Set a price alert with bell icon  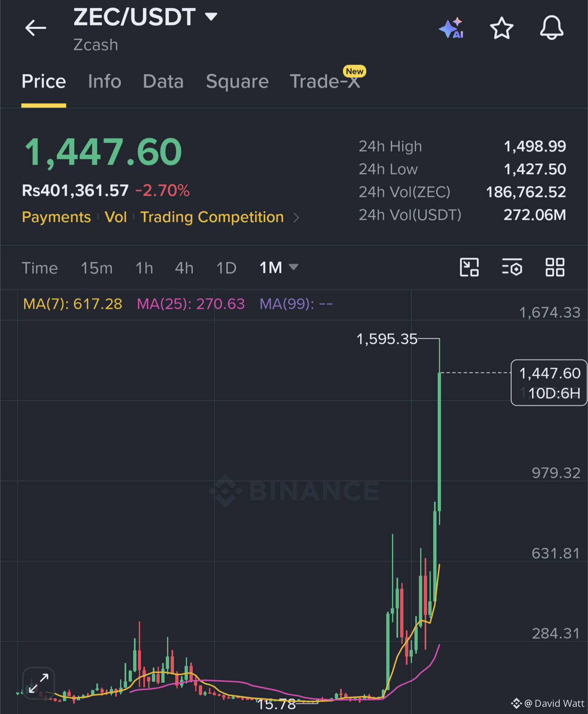(x=552, y=28)
